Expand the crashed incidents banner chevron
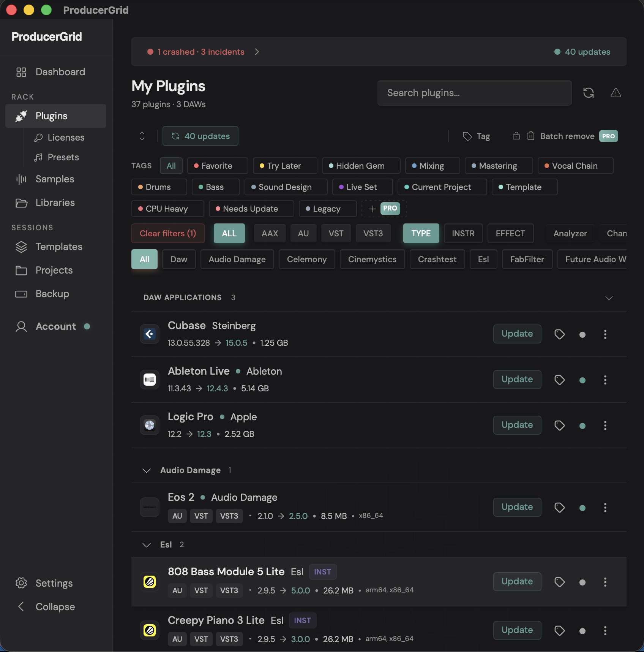Image resolution: width=644 pixels, height=652 pixels. (257, 52)
